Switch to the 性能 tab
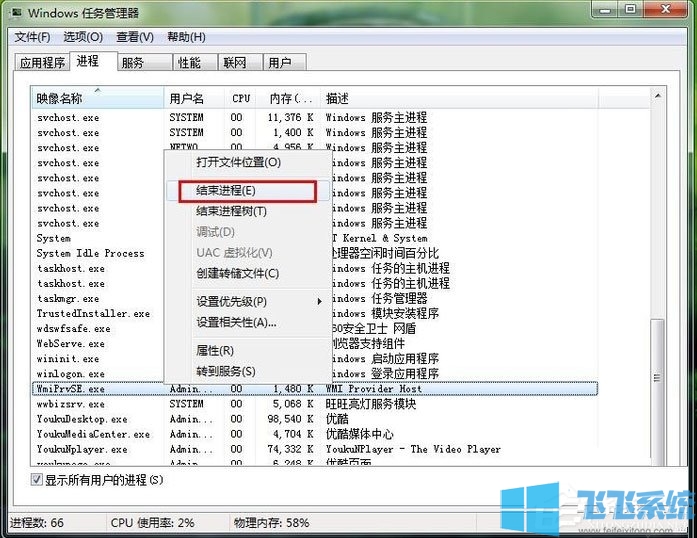697x538 pixels. click(195, 63)
